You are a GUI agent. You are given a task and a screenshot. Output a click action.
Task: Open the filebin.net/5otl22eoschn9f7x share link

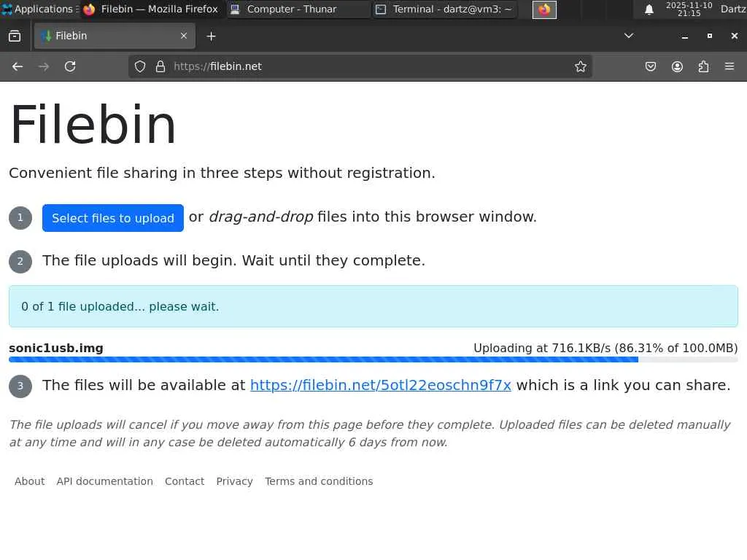pyautogui.click(x=381, y=385)
